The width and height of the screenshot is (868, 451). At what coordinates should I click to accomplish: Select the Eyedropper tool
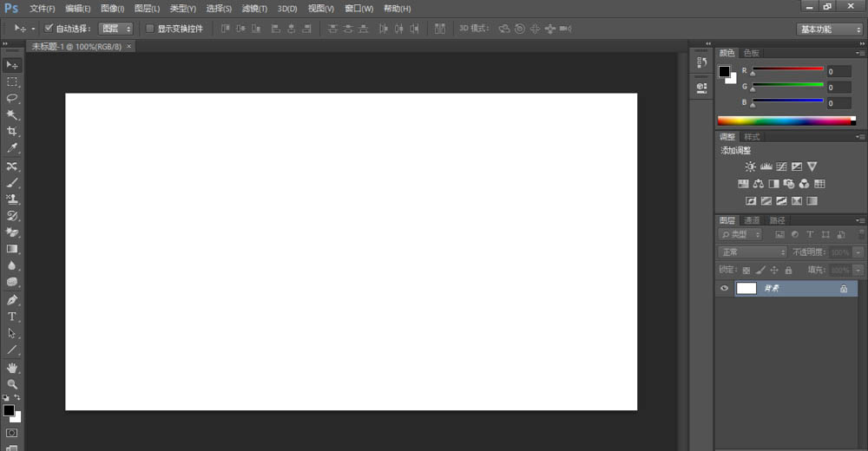(11, 147)
